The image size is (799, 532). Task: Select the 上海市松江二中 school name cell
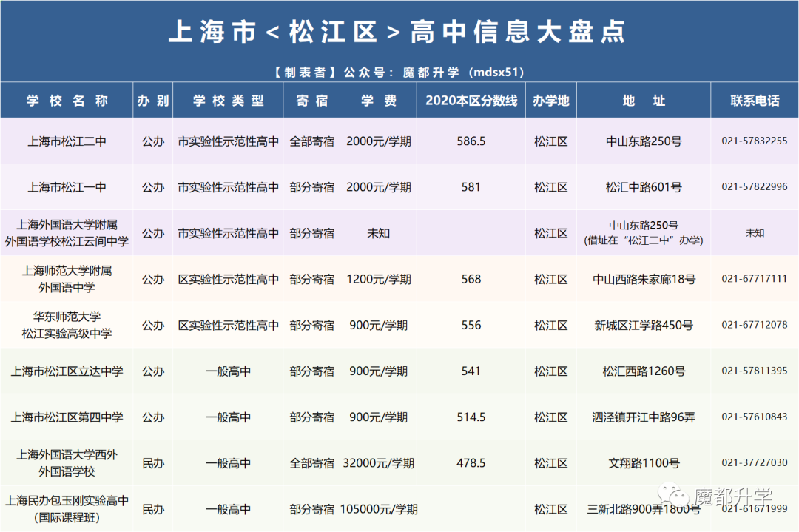[x=67, y=141]
